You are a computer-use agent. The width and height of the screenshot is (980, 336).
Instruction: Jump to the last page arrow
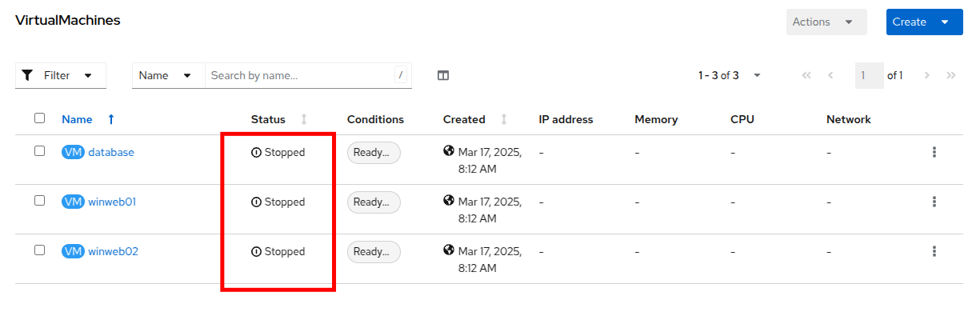(951, 75)
